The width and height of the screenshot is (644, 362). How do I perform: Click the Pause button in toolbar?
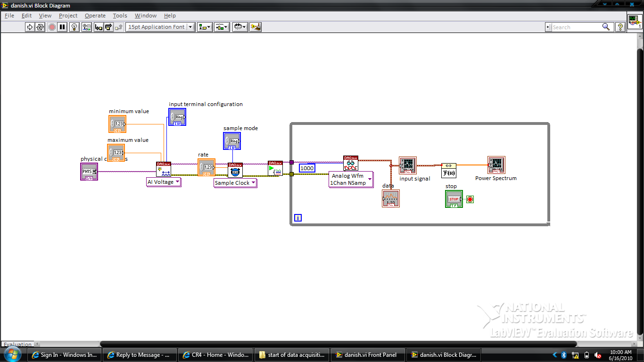pos(62,27)
